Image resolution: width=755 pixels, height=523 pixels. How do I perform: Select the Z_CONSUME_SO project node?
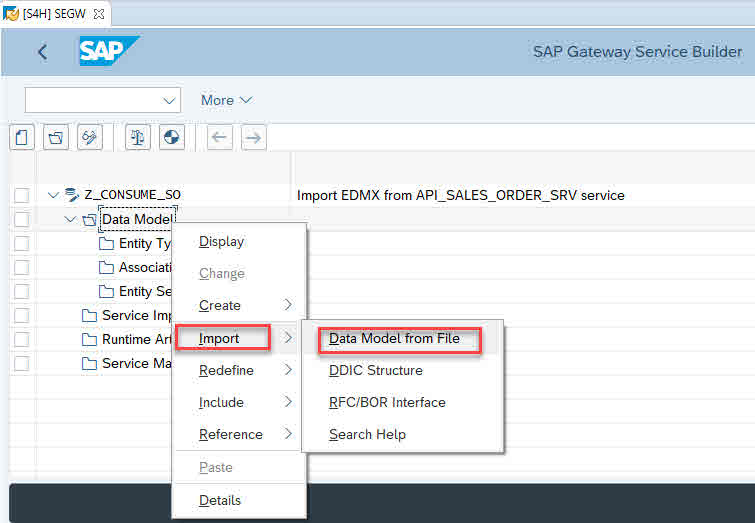tap(132, 195)
